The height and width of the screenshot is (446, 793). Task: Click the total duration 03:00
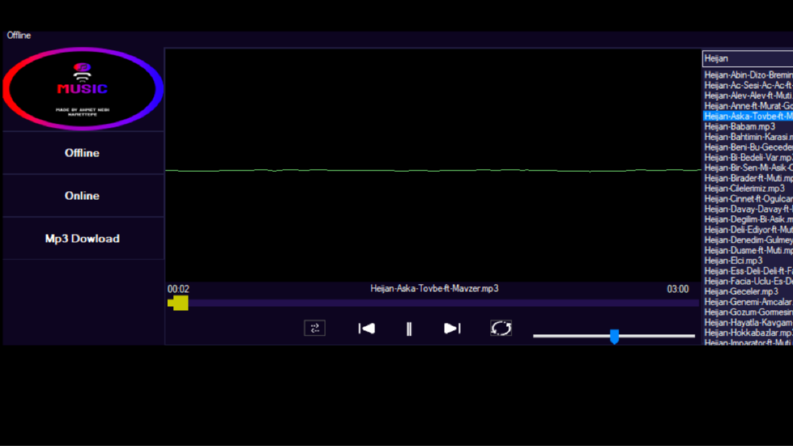coord(678,289)
